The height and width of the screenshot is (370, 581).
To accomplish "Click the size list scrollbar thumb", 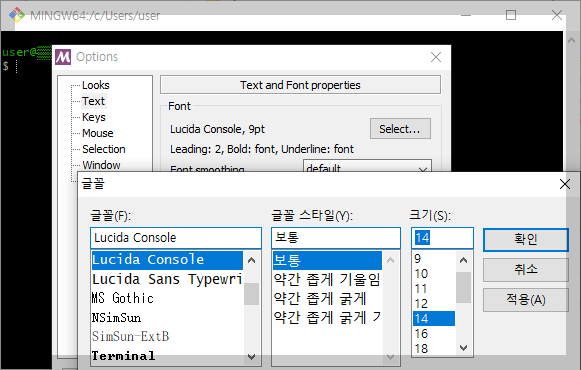I will pos(464,287).
